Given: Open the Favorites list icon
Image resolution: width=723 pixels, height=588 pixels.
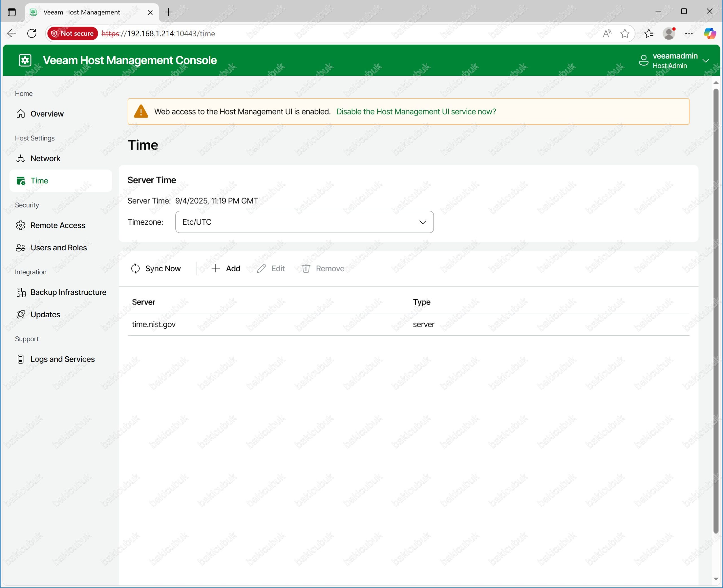Looking at the screenshot, I should (648, 33).
